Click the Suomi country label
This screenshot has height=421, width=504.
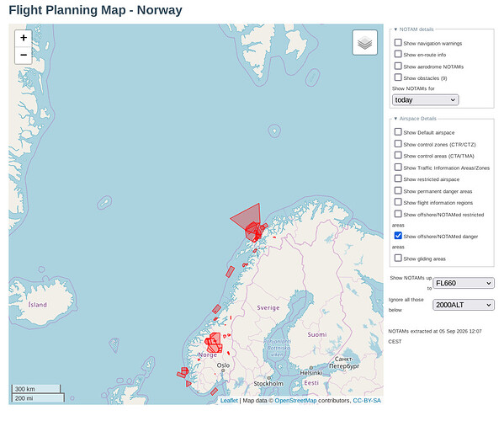tap(317, 334)
